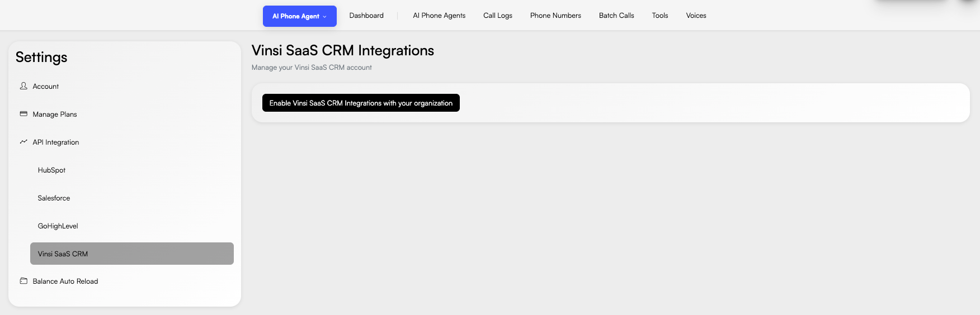980x315 pixels.
Task: Open the Salesforce integration
Action: point(54,198)
